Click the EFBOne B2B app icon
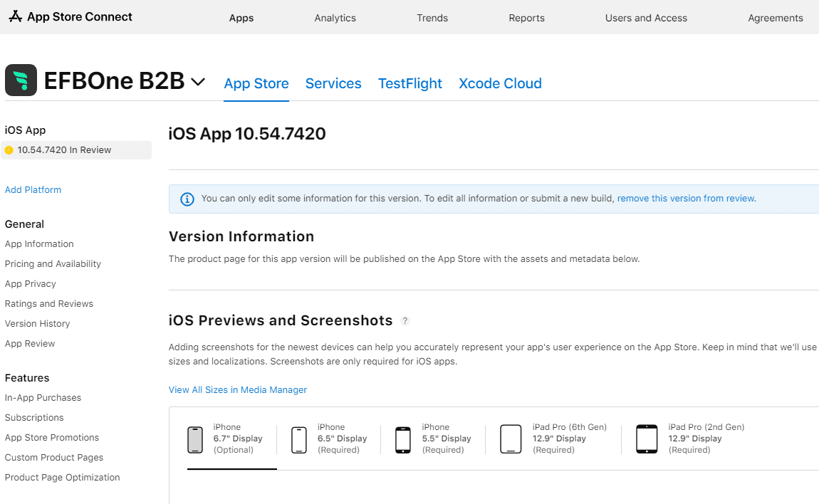 21,80
